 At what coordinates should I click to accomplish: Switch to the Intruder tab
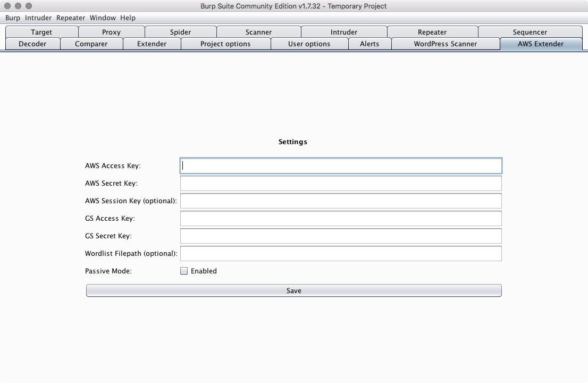click(x=344, y=32)
